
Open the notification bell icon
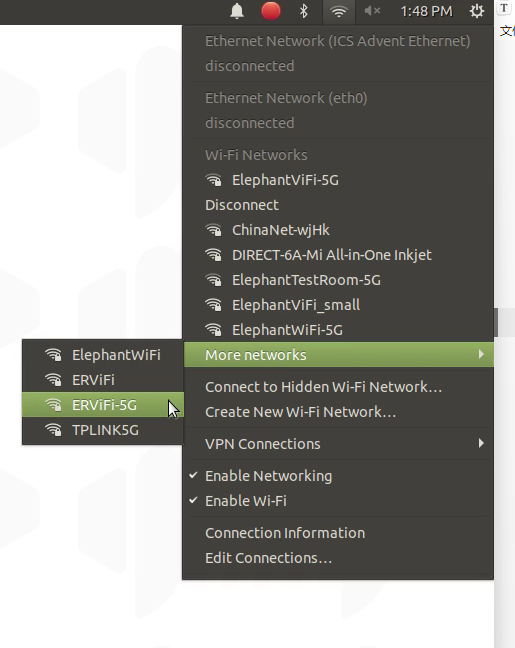pos(237,11)
